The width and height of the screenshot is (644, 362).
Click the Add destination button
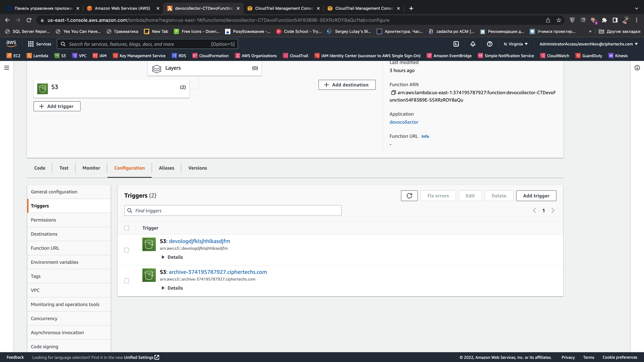click(x=347, y=85)
